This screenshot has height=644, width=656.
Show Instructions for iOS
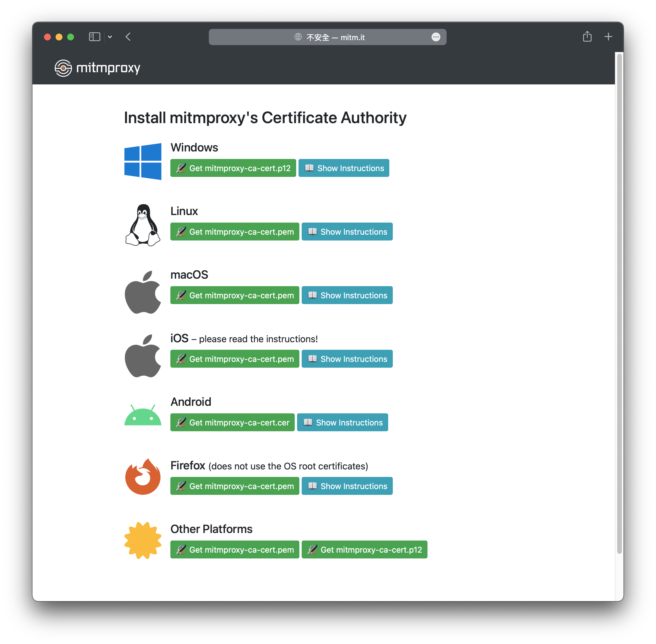(x=347, y=359)
